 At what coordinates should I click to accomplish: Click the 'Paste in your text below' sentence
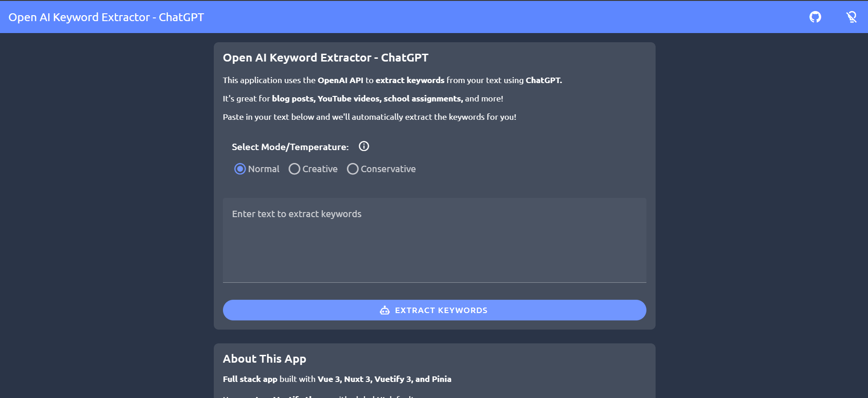pos(369,117)
